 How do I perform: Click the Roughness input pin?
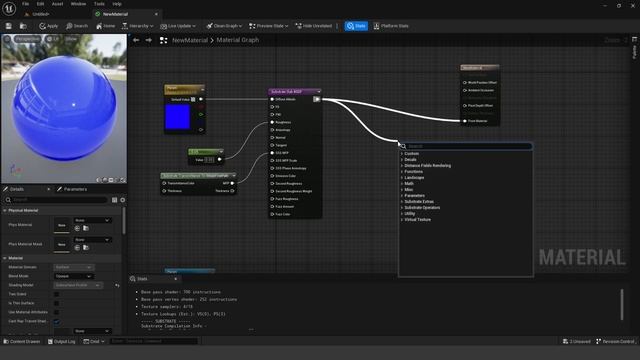[x=272, y=122]
